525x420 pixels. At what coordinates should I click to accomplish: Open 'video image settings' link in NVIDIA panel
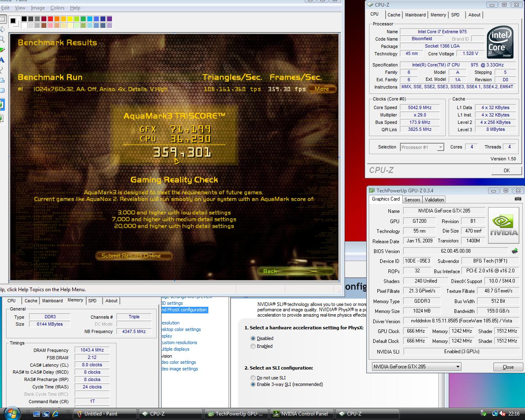[x=180, y=369]
